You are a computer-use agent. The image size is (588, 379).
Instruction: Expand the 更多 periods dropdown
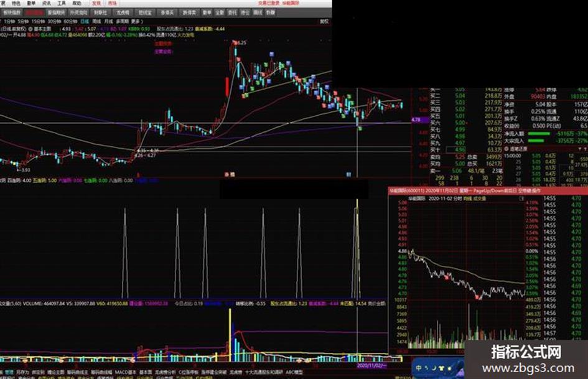[136, 21]
